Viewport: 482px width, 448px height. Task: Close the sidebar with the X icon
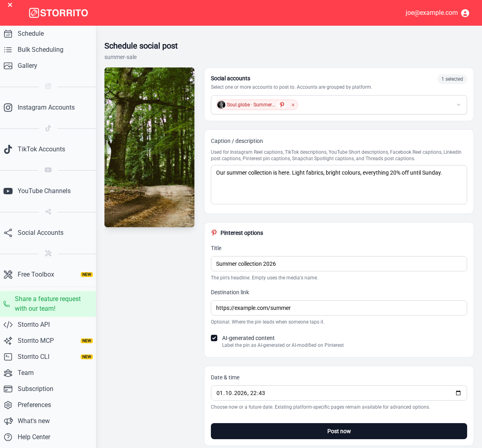[x=10, y=5]
